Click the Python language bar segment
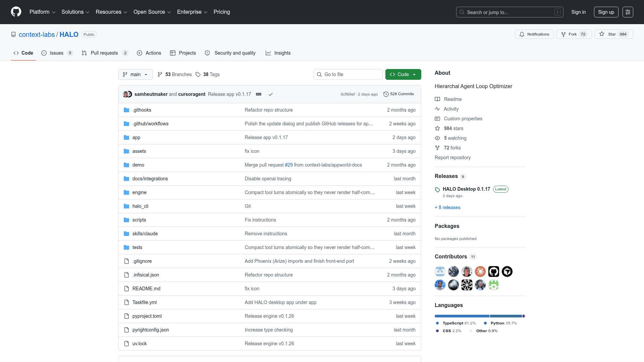The image size is (644, 362). (506, 316)
